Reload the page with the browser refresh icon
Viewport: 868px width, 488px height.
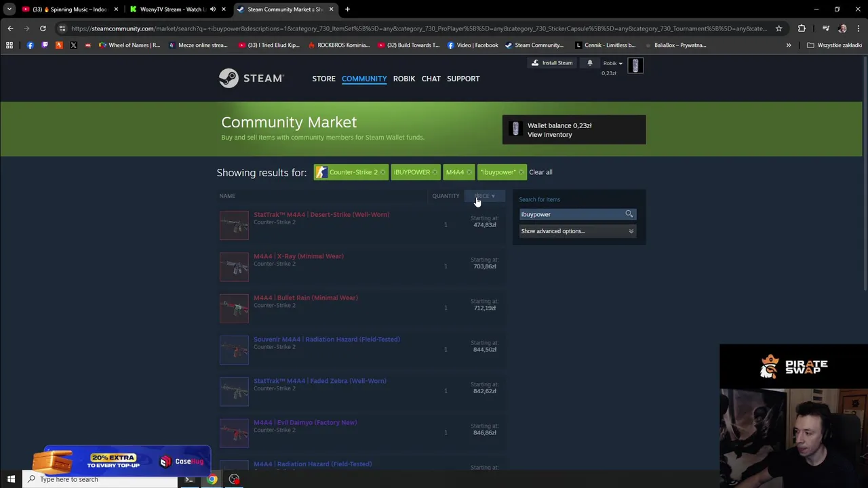pos(43,28)
